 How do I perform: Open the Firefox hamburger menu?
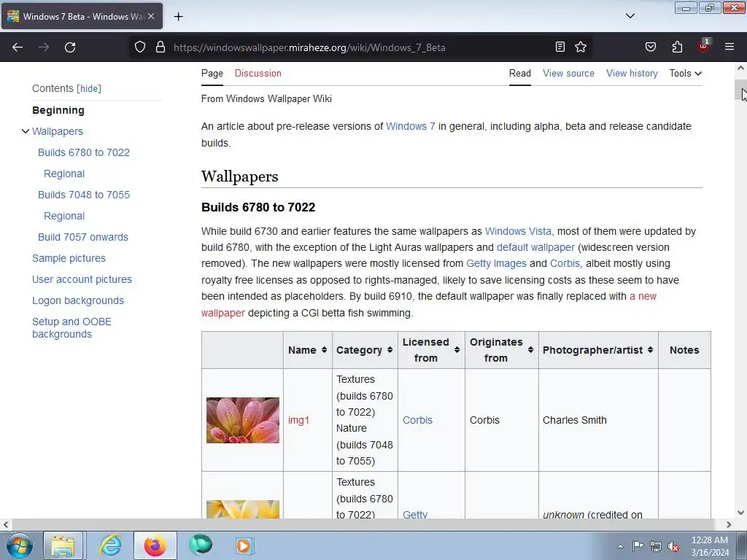[729, 47]
